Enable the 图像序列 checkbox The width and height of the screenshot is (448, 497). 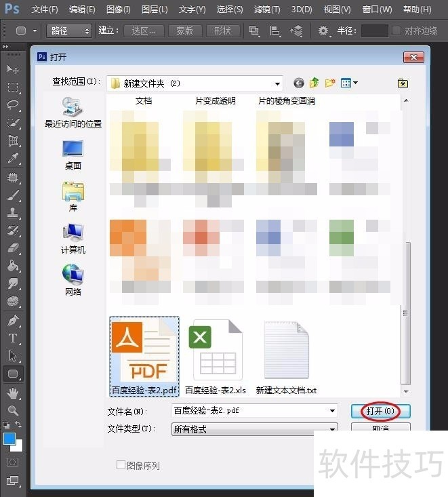coord(121,465)
